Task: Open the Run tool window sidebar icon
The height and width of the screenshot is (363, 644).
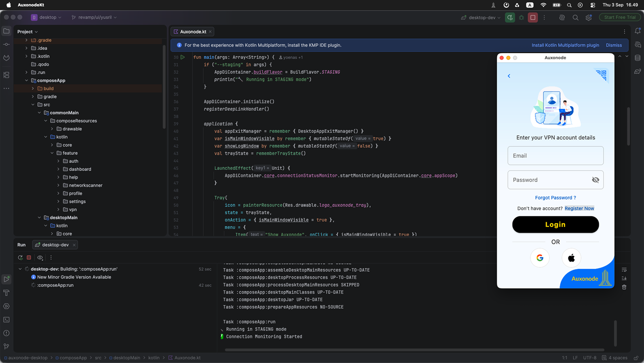Action: point(6,279)
